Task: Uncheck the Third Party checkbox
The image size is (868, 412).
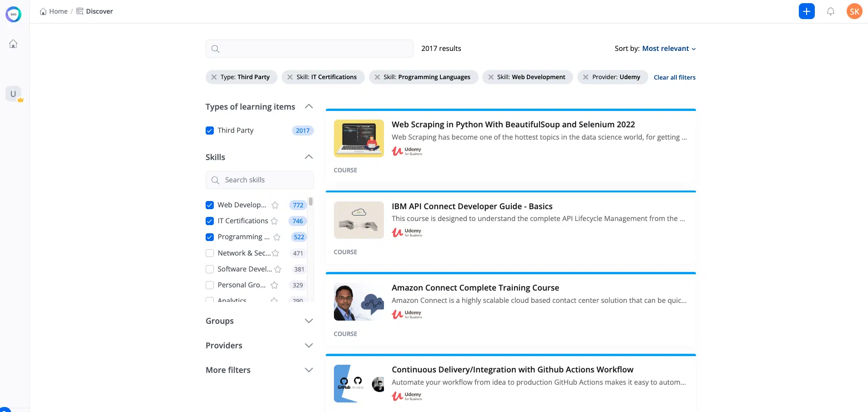Action: click(x=210, y=131)
